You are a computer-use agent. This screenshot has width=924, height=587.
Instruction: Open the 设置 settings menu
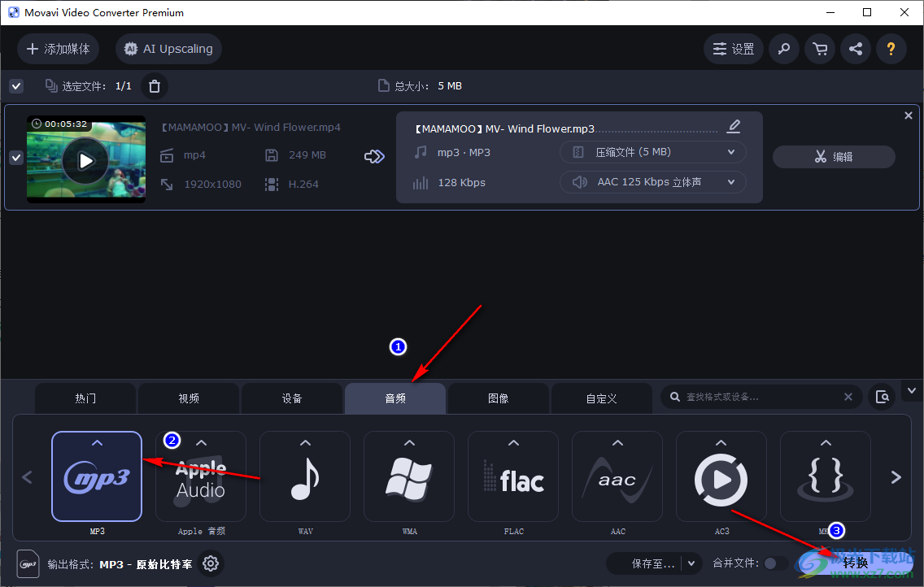pos(733,49)
